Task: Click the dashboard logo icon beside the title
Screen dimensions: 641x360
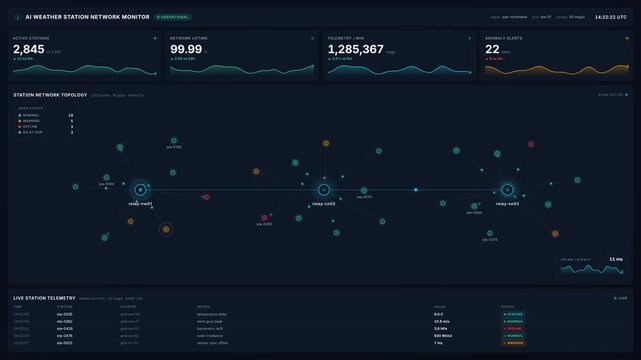Action: [x=17, y=18]
